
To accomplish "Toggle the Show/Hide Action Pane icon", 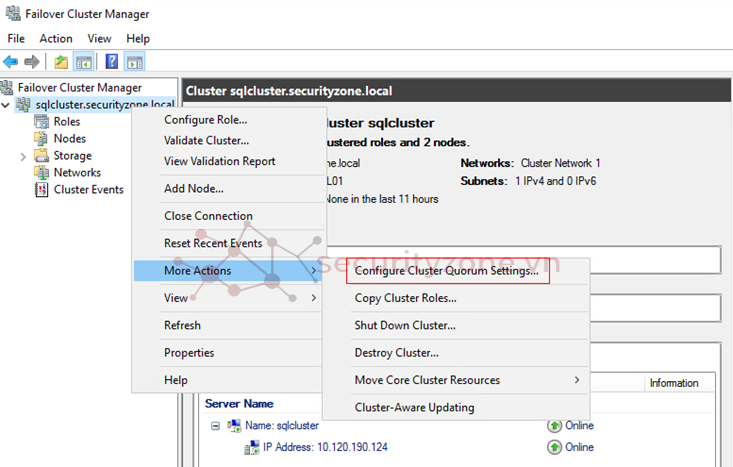I will pyautogui.click(x=134, y=62).
